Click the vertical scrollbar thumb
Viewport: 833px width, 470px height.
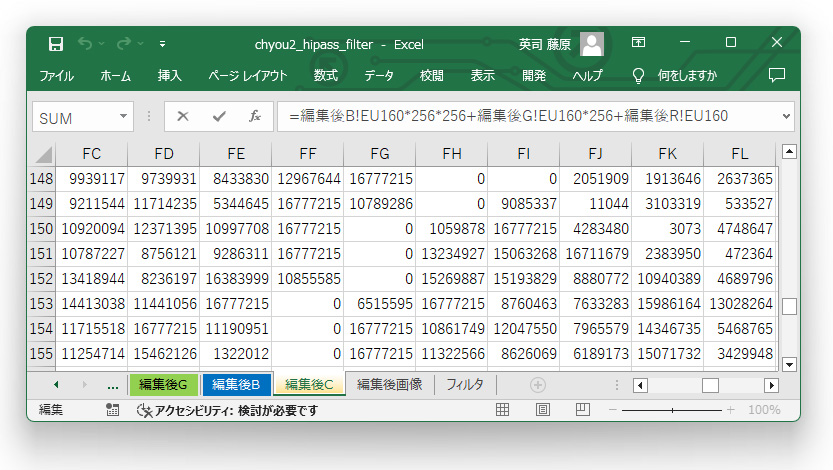click(789, 306)
